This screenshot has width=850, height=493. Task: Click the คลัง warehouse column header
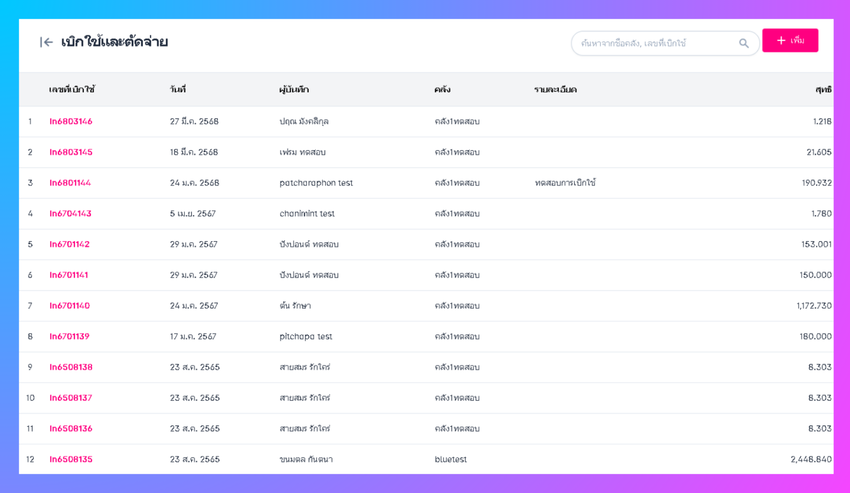[x=442, y=89]
